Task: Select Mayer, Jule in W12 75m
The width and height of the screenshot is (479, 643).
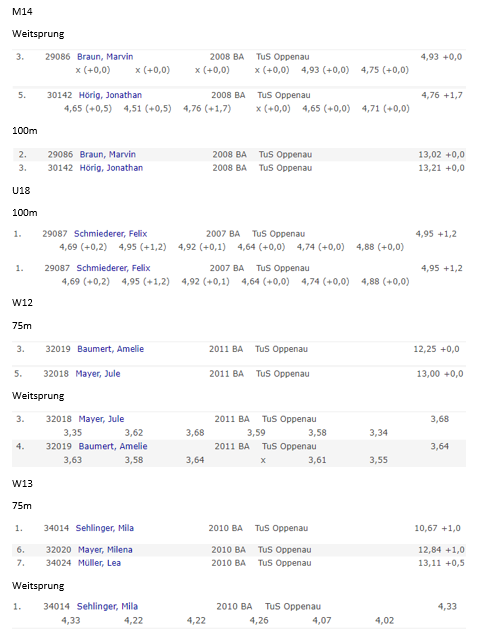Action: coord(98,374)
